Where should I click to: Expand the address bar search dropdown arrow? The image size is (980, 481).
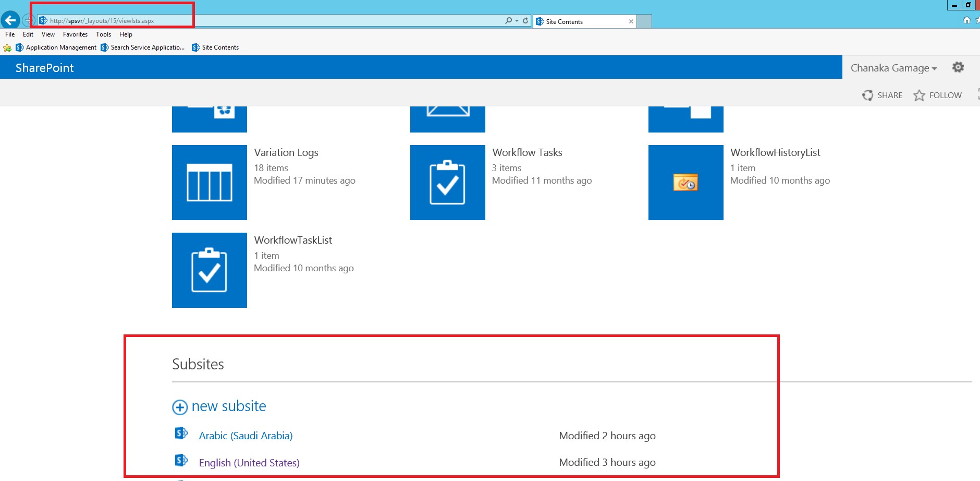517,21
